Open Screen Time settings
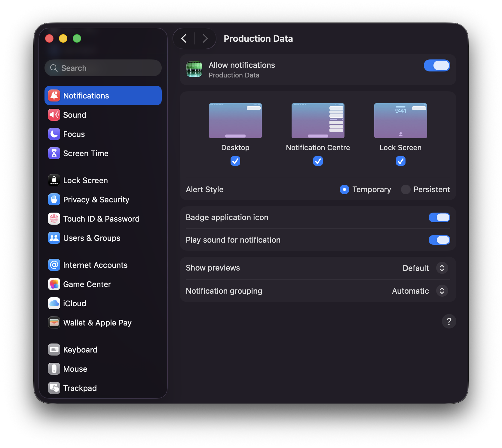Screen dimensions: 502x448 [x=103, y=153]
